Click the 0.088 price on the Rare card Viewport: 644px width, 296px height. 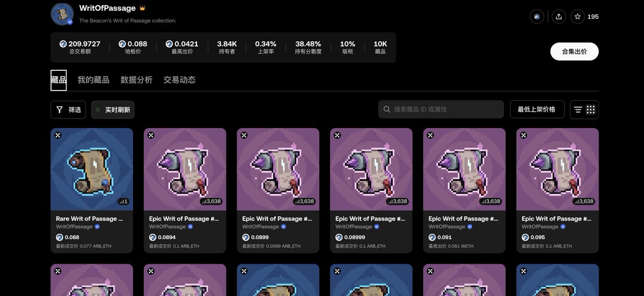72,237
